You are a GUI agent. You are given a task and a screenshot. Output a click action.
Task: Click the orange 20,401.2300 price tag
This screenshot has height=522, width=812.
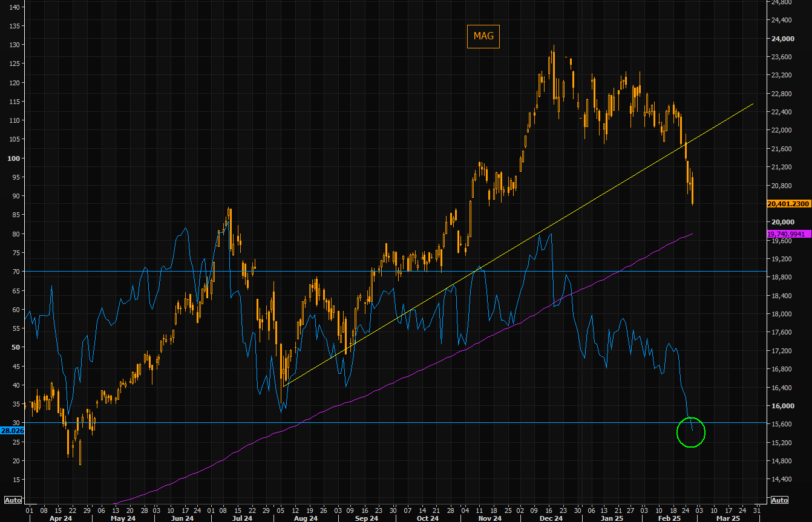[788, 204]
